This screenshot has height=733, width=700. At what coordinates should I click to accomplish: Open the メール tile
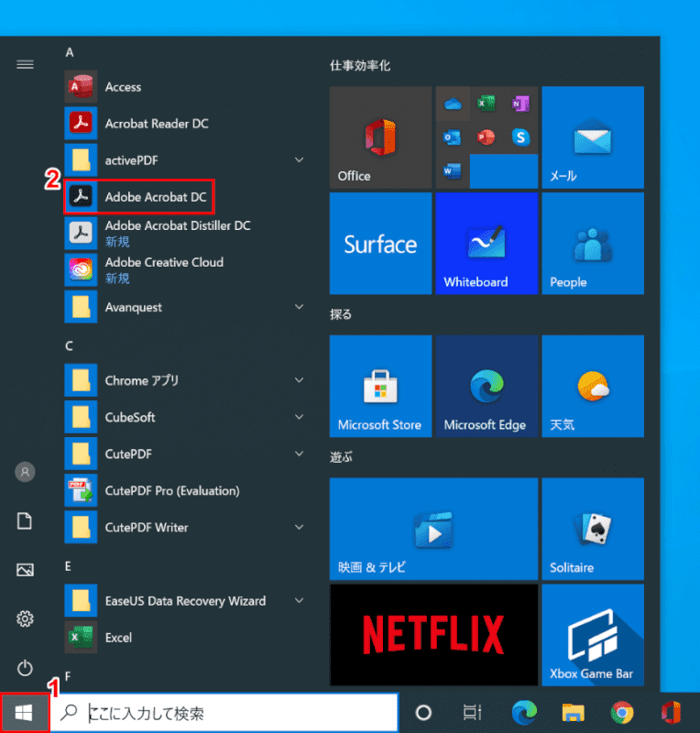(x=593, y=137)
